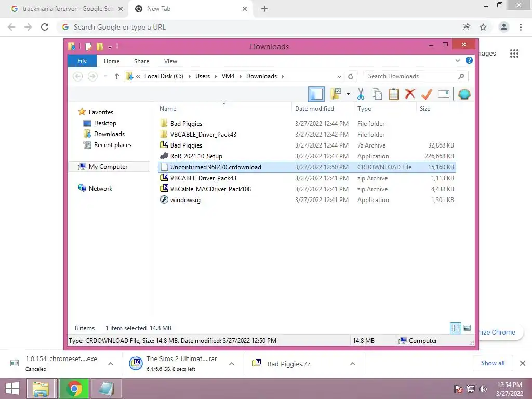
Task: Select Desktop in the navigation pane
Action: coord(105,123)
